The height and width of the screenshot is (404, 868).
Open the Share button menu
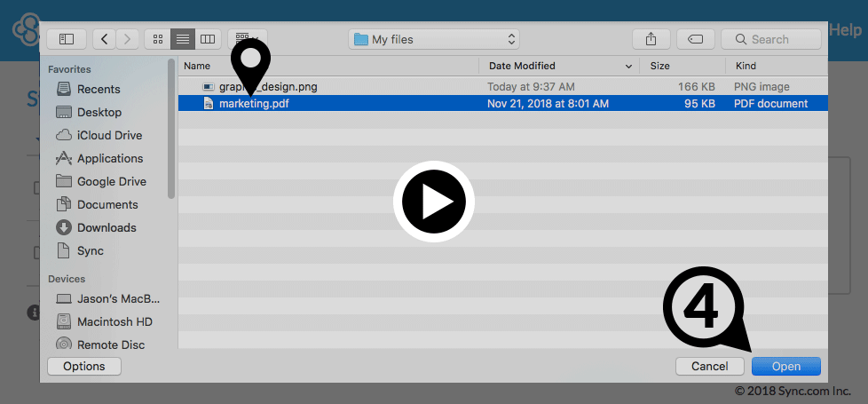pos(651,39)
